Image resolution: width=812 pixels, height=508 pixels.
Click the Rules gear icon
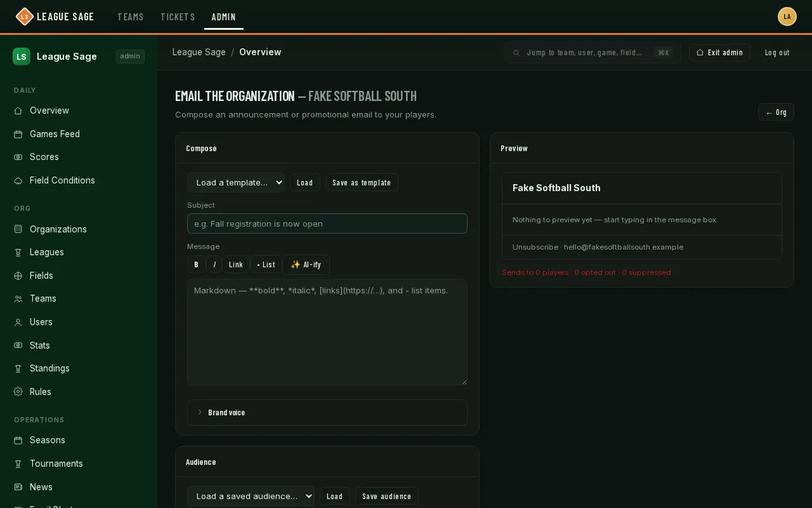point(18,392)
